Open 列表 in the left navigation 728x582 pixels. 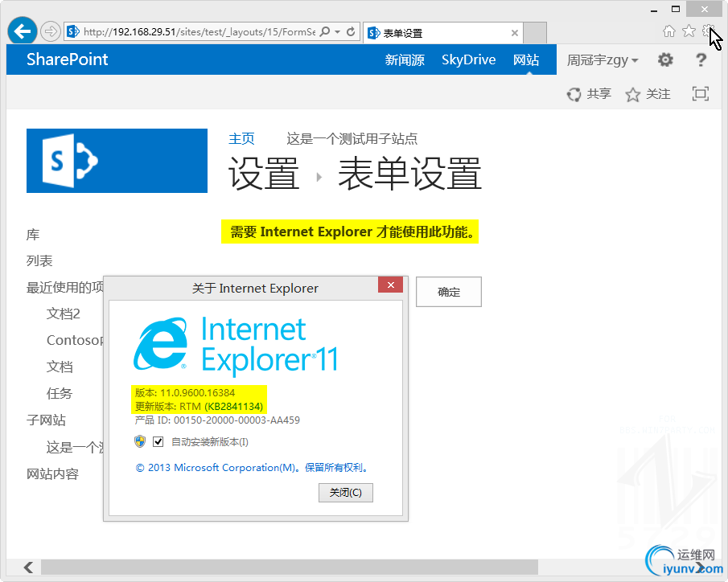[39, 260]
